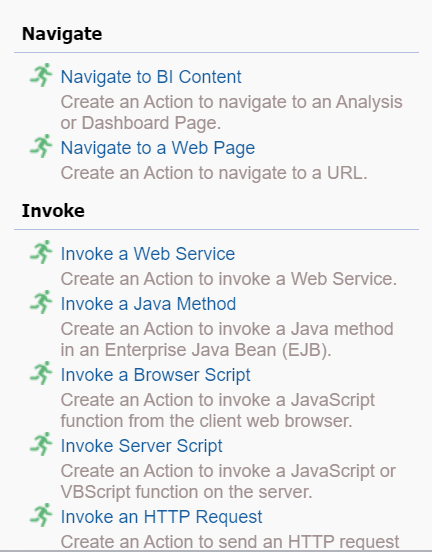Click the Navigate section heading

[x=62, y=34]
